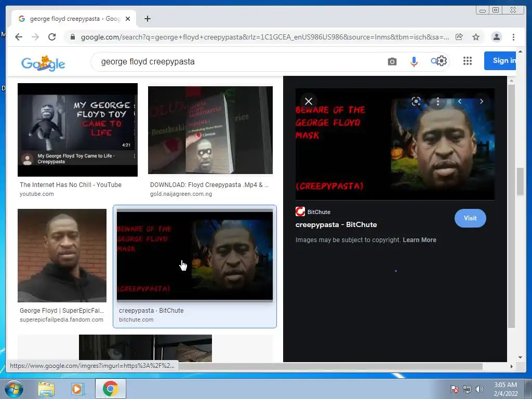Click superepicfailpedia.fandom.com source text
The width and height of the screenshot is (532, 399).
[x=61, y=320]
